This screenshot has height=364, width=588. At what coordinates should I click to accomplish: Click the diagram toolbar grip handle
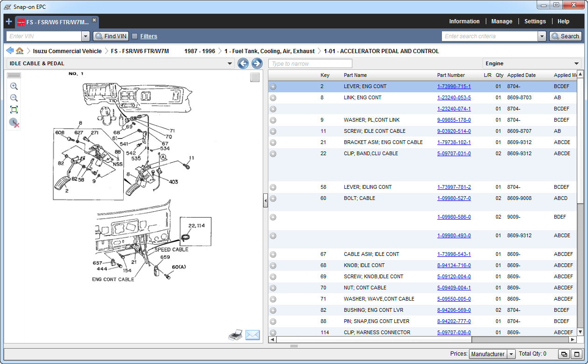pos(14,75)
